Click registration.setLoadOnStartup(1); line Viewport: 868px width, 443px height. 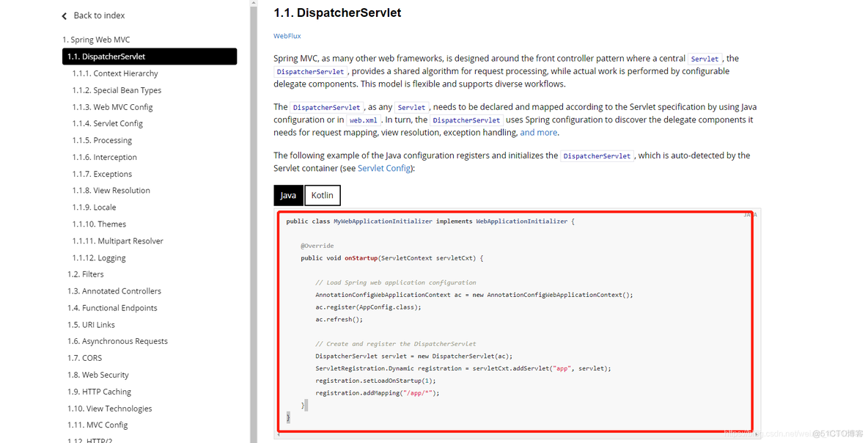(375, 381)
